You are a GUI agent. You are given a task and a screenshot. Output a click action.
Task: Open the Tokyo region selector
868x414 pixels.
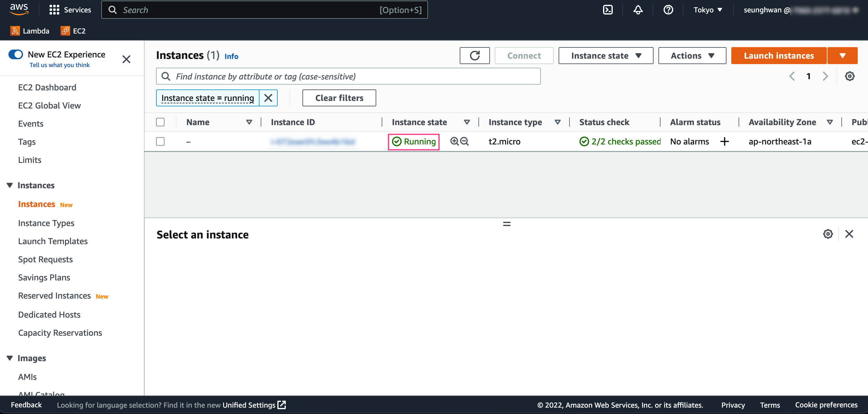point(707,10)
